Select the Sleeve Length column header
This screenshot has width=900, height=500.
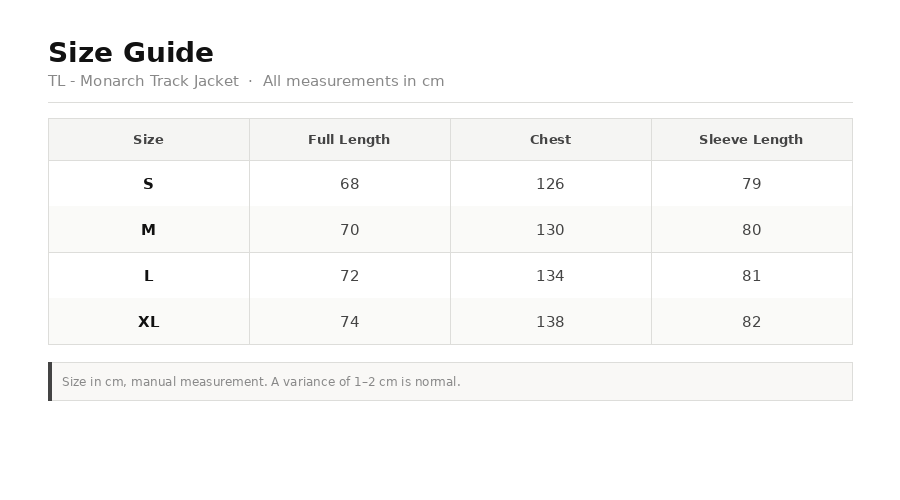coord(751,139)
